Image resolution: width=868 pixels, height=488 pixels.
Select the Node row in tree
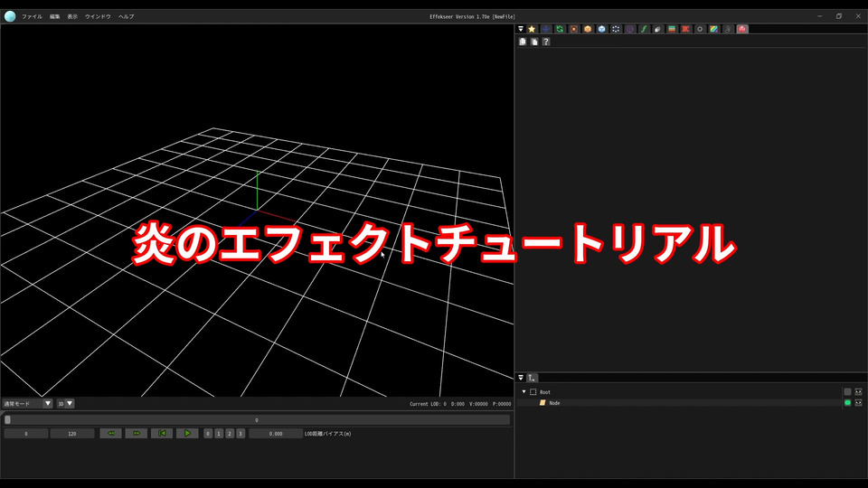[x=679, y=403]
